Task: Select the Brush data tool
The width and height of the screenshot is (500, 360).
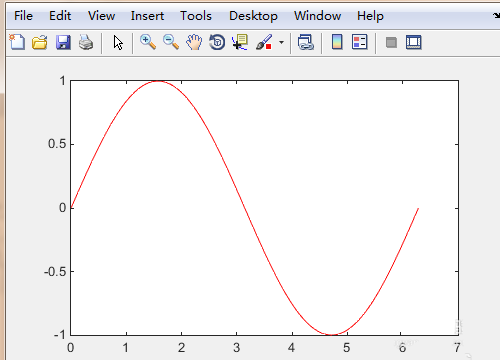Action: click(x=264, y=42)
